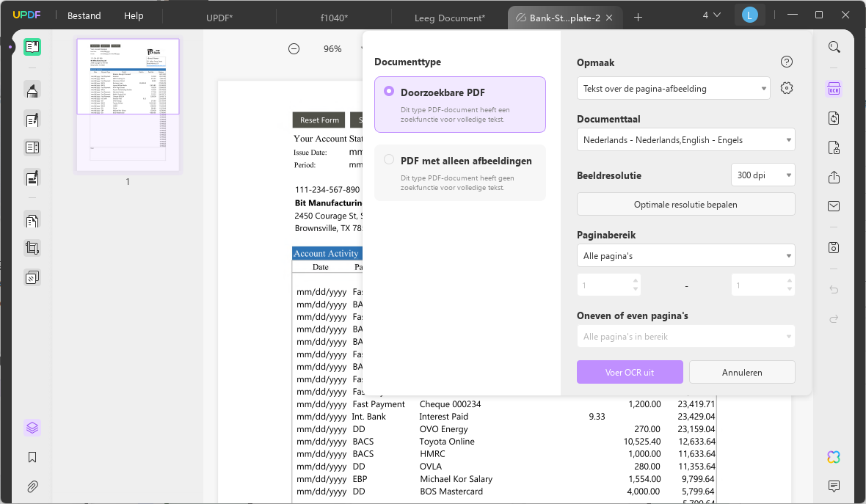Open the Opmaak layout dropdown

coord(673,88)
